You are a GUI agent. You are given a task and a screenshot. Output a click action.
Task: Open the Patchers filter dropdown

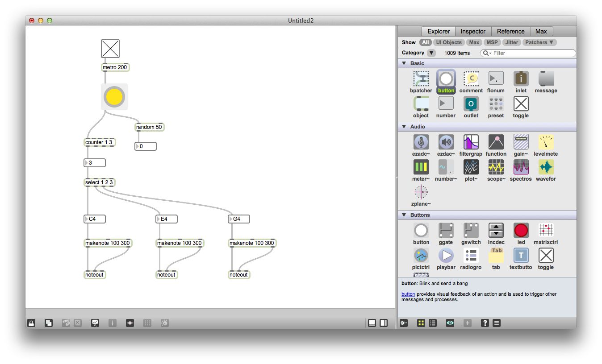click(539, 42)
